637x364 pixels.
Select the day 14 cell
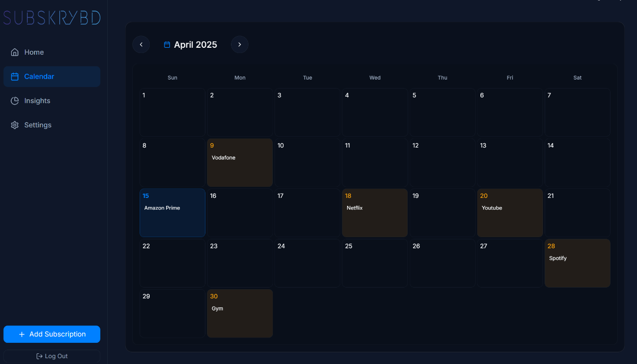(x=578, y=163)
